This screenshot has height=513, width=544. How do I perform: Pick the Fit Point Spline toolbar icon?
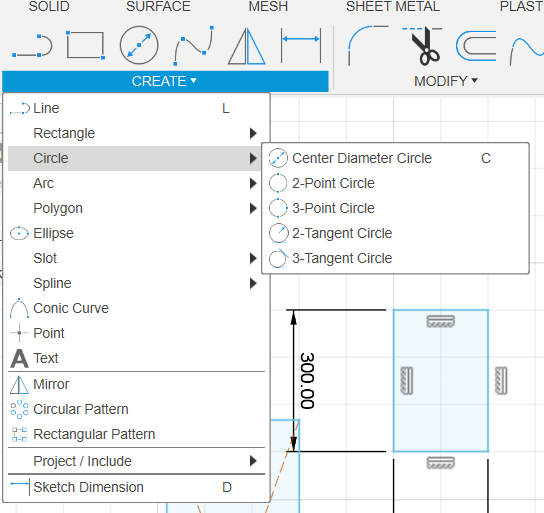click(x=194, y=45)
